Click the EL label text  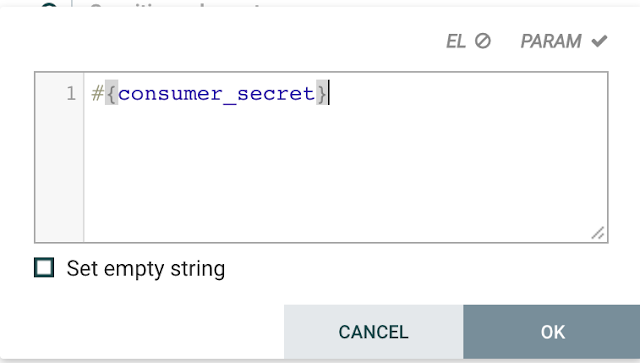456,41
